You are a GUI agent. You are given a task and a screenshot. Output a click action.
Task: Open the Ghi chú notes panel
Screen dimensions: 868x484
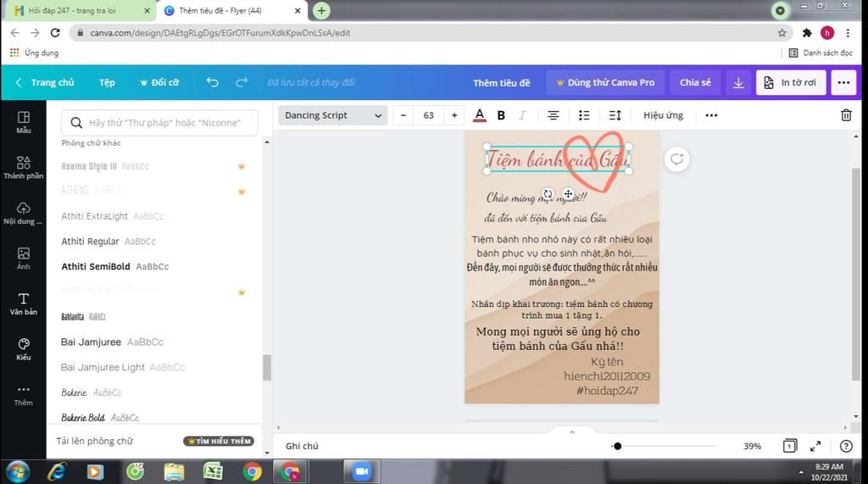pos(302,446)
